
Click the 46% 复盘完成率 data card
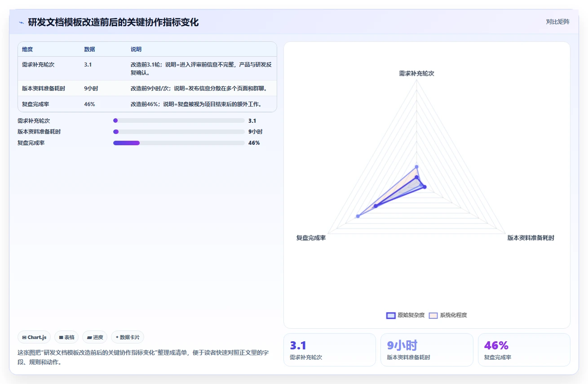pos(524,350)
